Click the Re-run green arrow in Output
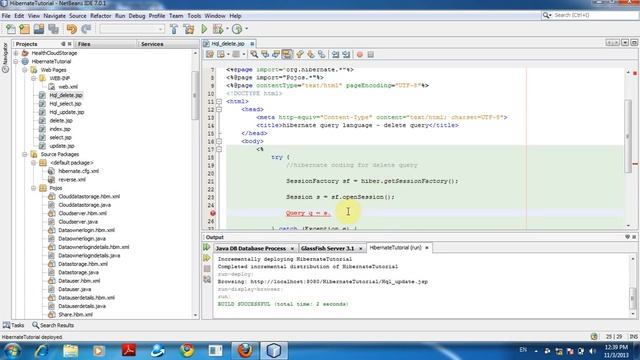 tap(207, 247)
